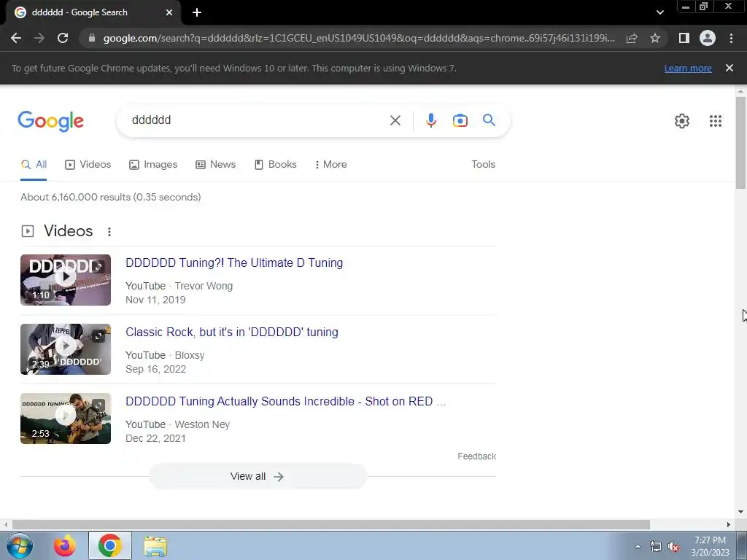Open a new tab with plus button

(197, 12)
